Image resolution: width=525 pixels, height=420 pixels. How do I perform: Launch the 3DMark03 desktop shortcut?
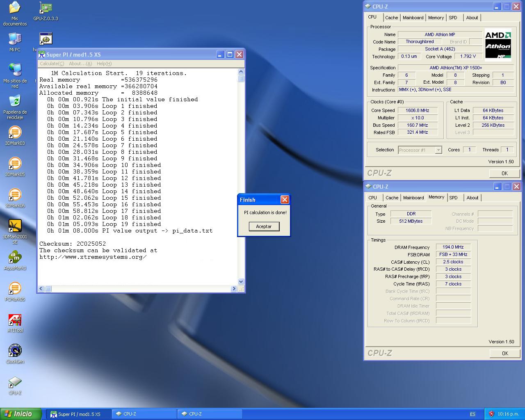15,136
